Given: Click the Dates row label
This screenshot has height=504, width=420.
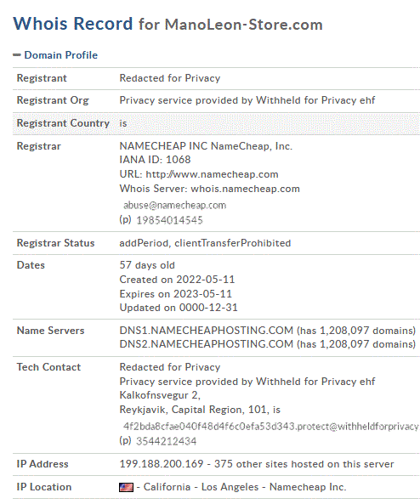Looking at the screenshot, I should click(31, 265).
